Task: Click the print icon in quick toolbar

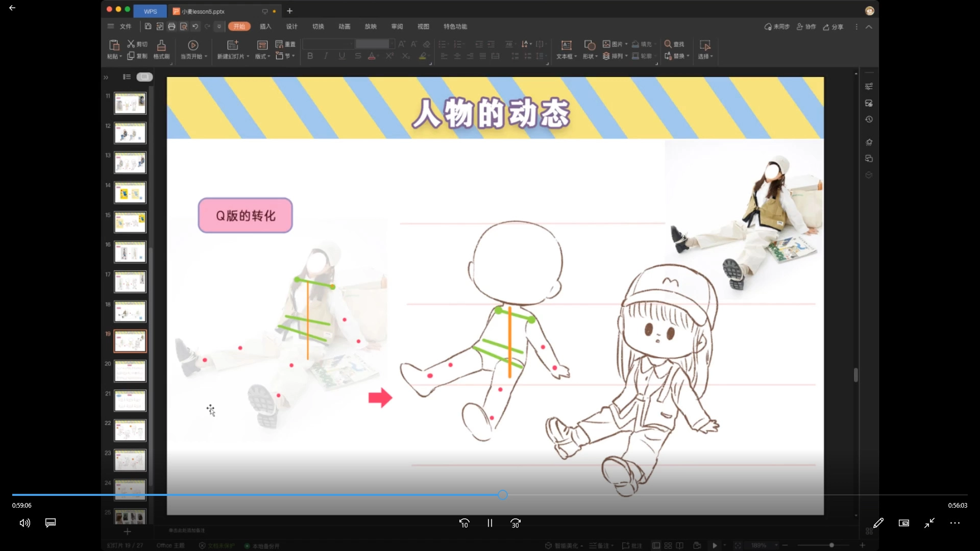Action: click(171, 27)
